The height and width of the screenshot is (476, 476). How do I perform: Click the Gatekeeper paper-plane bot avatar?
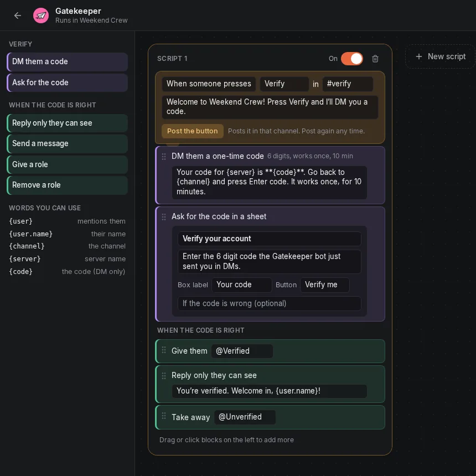tap(40, 15)
